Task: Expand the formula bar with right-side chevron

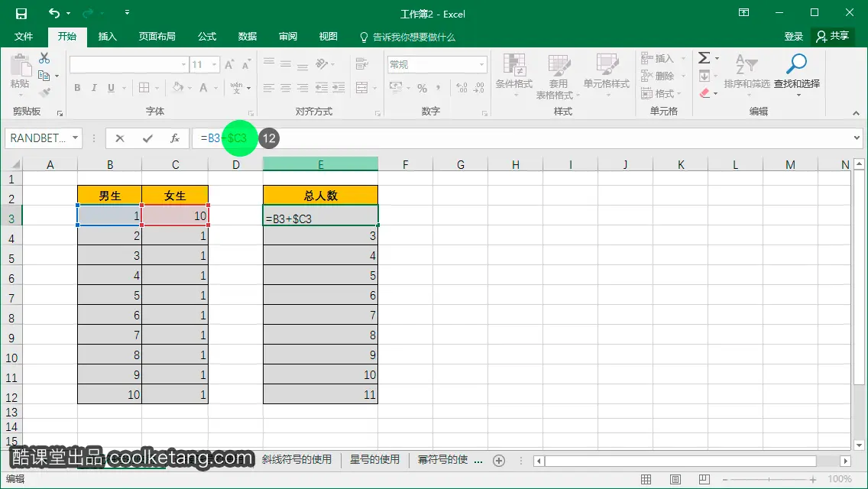Action: click(857, 138)
